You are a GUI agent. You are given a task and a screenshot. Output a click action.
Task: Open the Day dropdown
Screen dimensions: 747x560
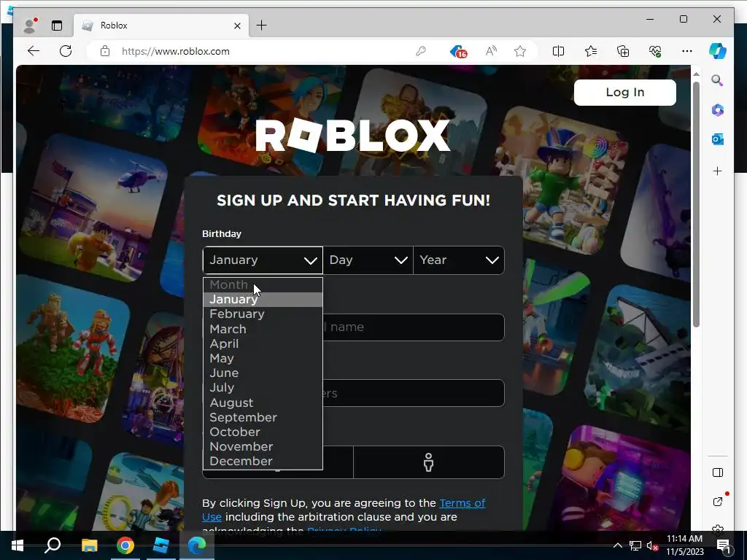pyautogui.click(x=368, y=260)
